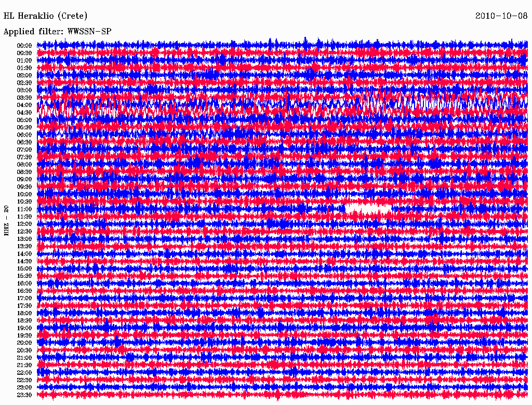This screenshot has height=405, width=532.
Task: Select the 06:30 time label
Action: coord(24,142)
